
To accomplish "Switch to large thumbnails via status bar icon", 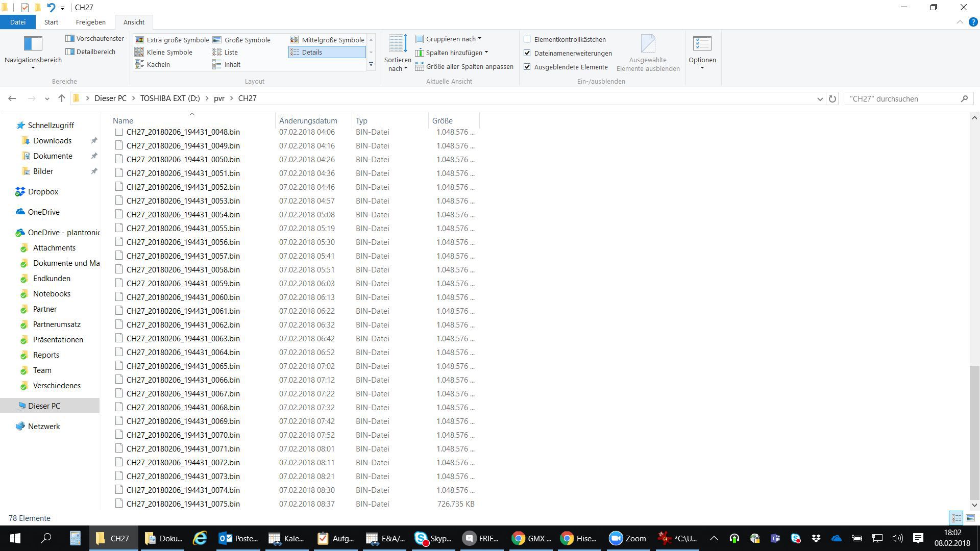I will point(970,518).
